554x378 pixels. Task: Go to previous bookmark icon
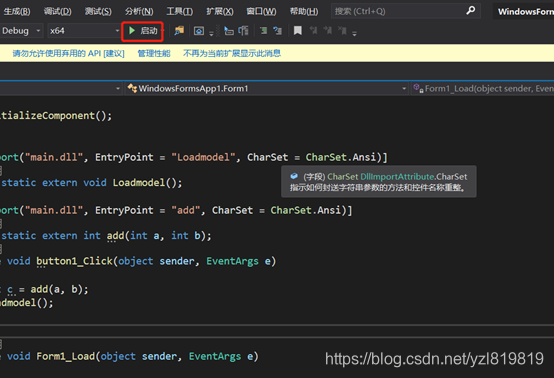[313, 31]
